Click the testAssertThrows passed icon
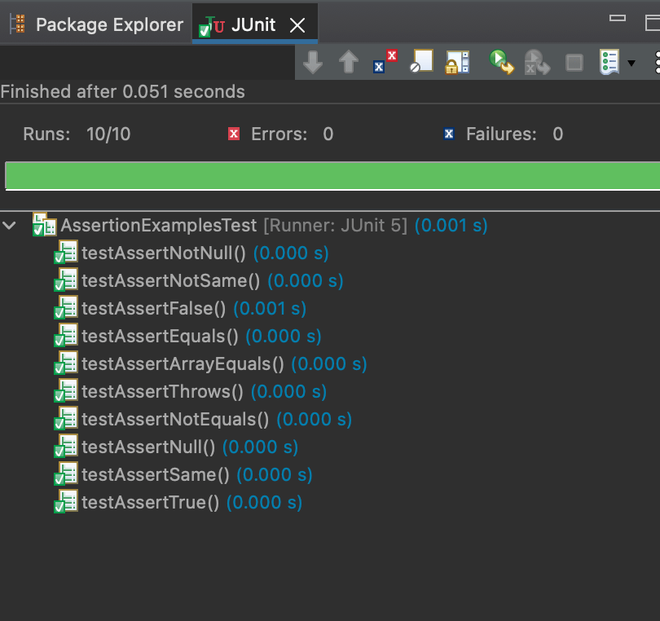Viewport: 660px width, 621px height. click(66, 391)
